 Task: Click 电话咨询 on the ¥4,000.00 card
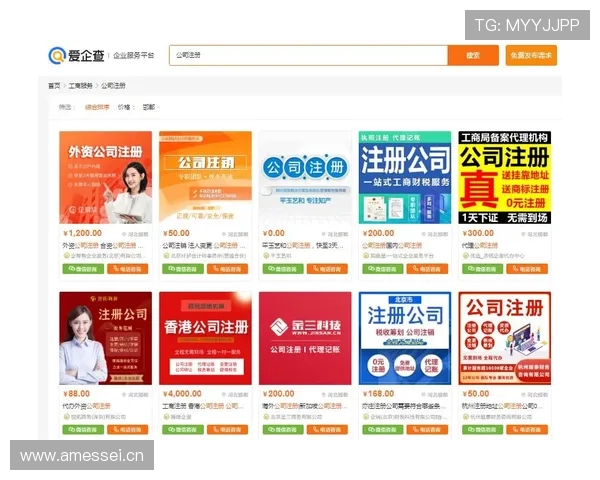(x=228, y=430)
